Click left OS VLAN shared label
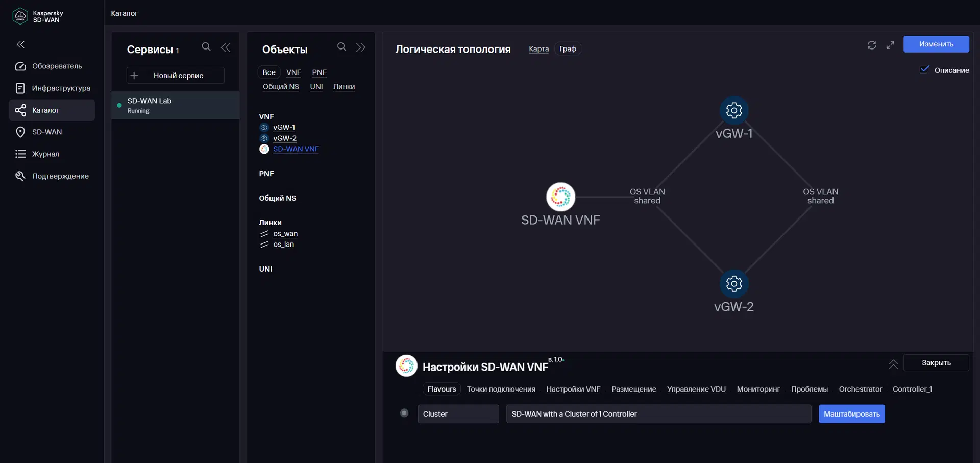The height and width of the screenshot is (463, 980). 647,197
